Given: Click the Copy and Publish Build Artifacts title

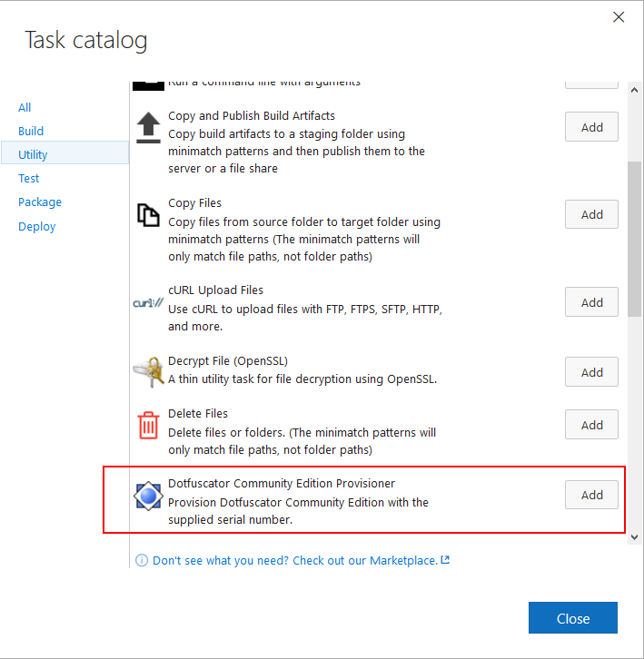Looking at the screenshot, I should coord(252,115).
